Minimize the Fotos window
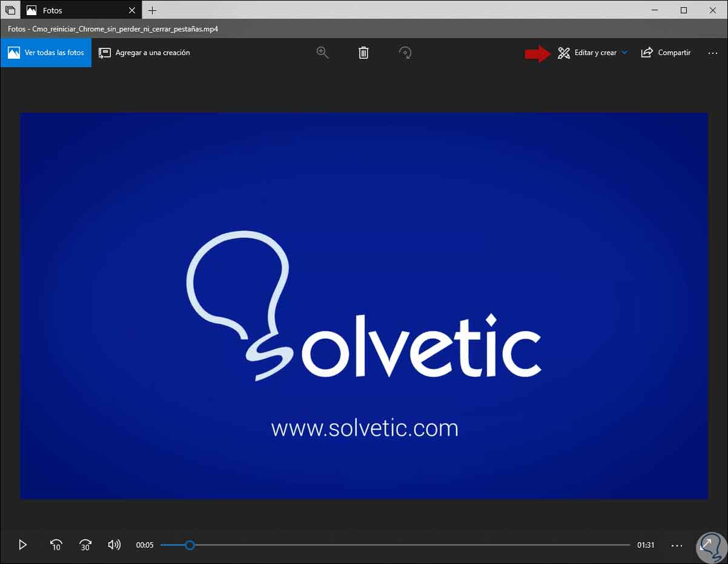Viewport: 728px width, 564px height. (655, 10)
